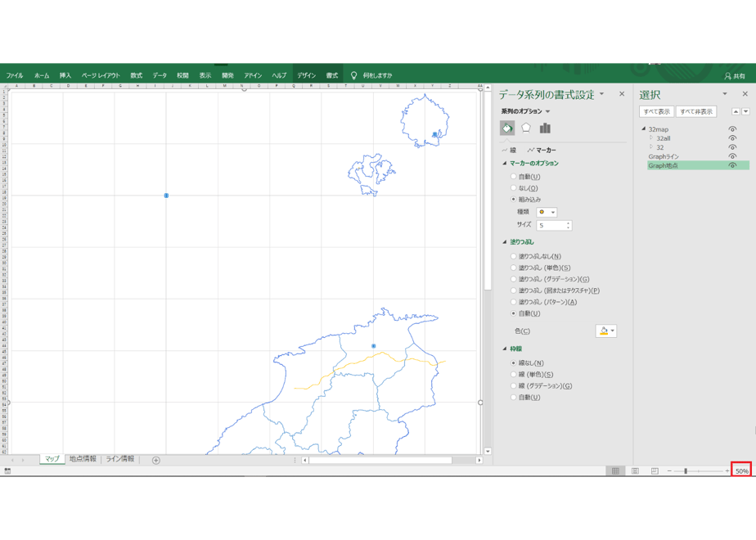Open the Effects pentagon tab

(526, 128)
